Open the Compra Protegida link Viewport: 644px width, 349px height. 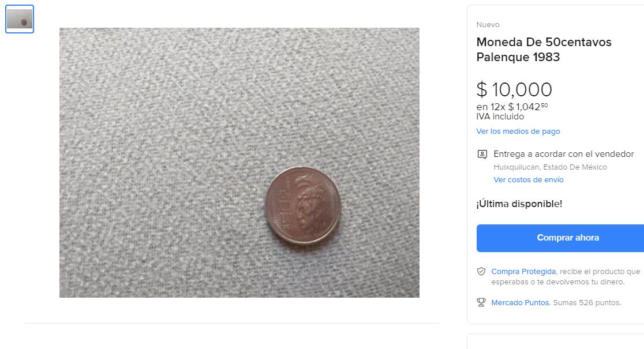click(523, 271)
